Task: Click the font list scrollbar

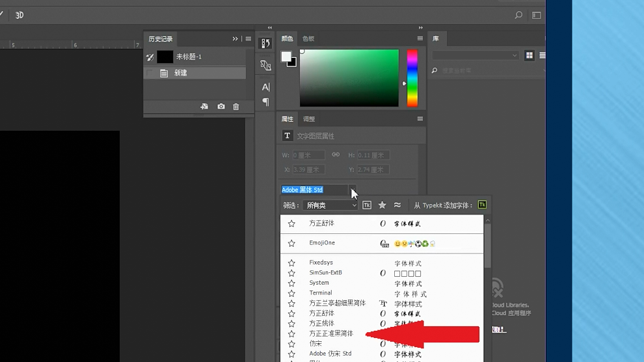Action: point(487,246)
